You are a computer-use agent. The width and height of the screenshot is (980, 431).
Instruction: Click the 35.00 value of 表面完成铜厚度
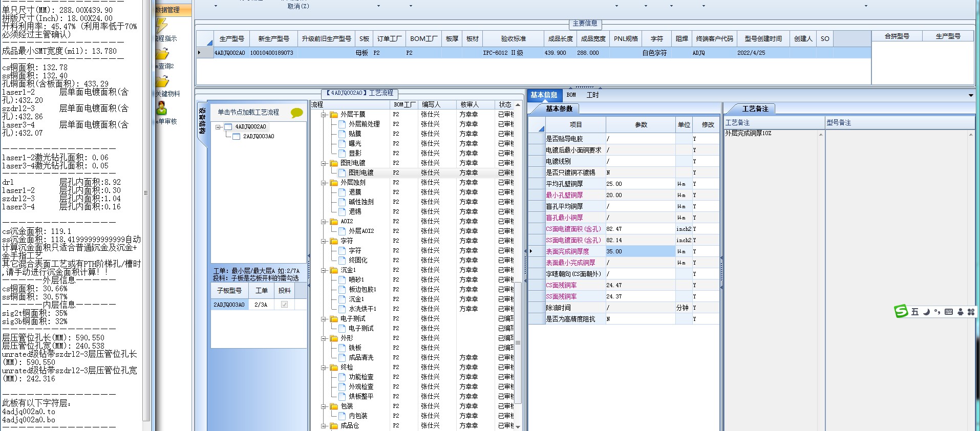(x=640, y=252)
